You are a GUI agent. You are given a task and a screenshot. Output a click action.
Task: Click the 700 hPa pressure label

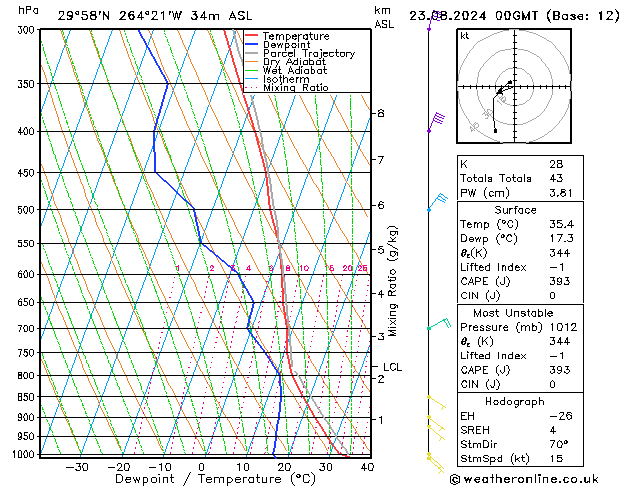click(28, 329)
